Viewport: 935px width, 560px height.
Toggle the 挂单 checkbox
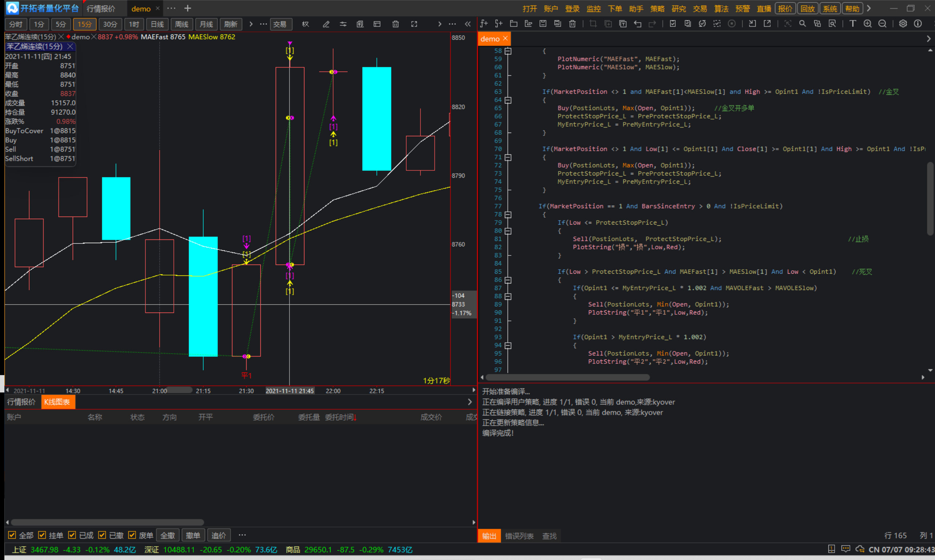tap(42, 535)
